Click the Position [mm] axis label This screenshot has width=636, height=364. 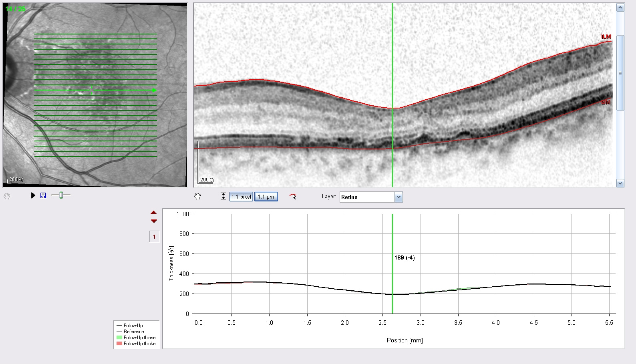[x=405, y=340]
